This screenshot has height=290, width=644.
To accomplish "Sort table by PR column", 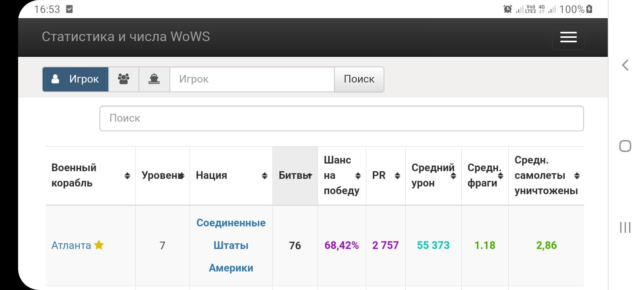I will pos(386,176).
